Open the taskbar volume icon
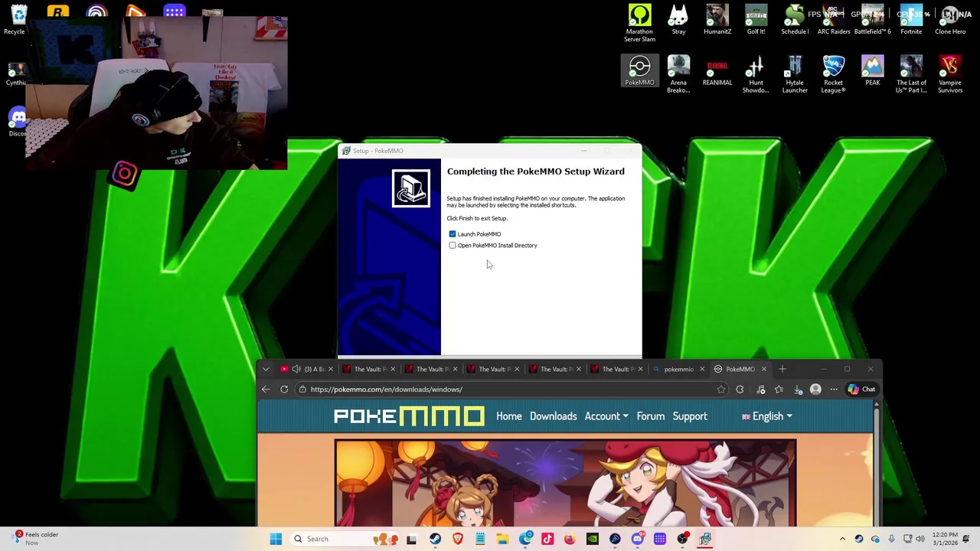Image resolution: width=980 pixels, height=551 pixels. [920, 539]
